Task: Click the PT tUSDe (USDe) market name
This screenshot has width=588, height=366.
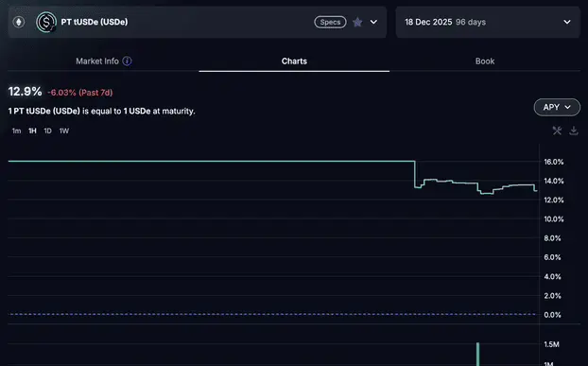Action: (95, 22)
